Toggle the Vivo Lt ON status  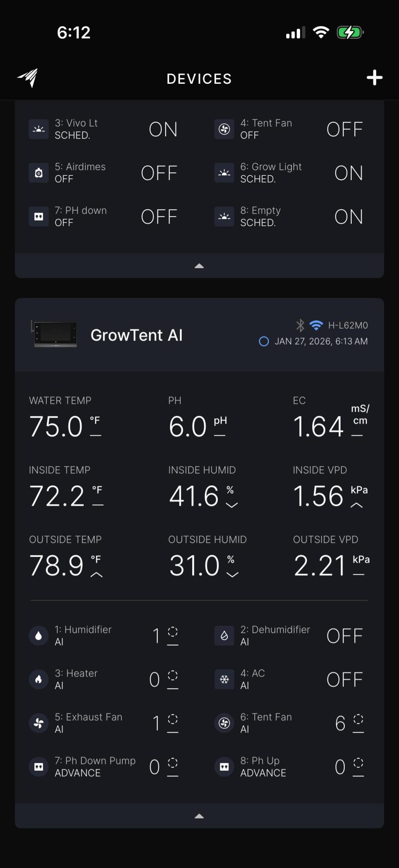(163, 129)
